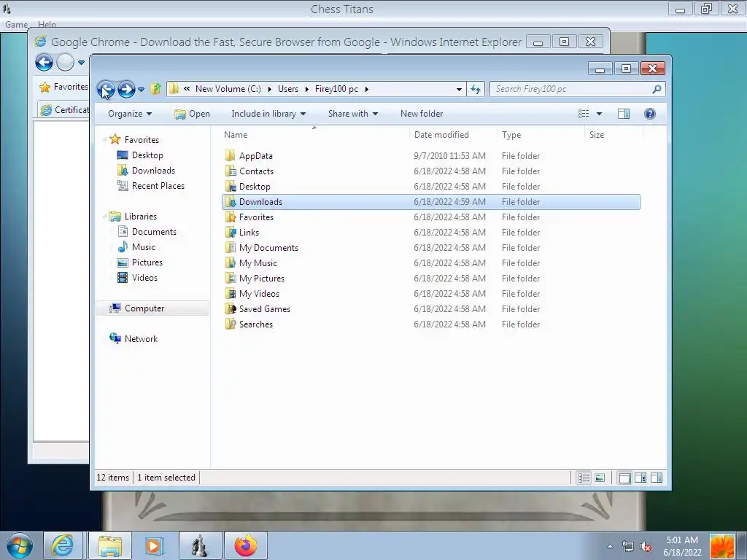The image size is (747, 560).
Task: Open Include in library dropdown
Action: click(x=268, y=114)
